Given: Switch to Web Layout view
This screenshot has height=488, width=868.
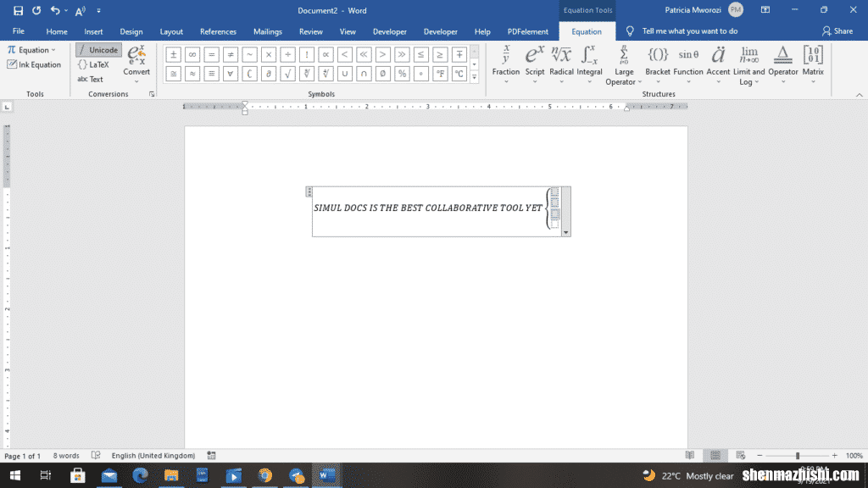Looking at the screenshot, I should point(741,455).
